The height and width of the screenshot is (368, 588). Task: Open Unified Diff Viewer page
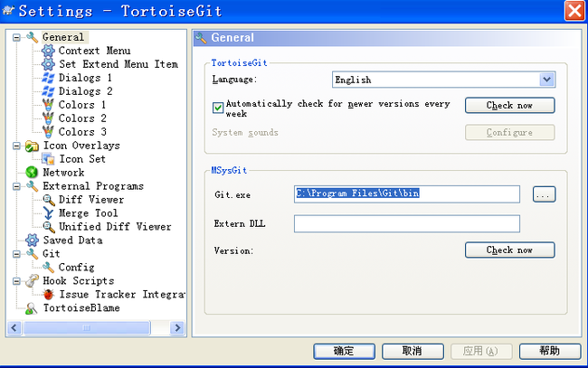115,227
